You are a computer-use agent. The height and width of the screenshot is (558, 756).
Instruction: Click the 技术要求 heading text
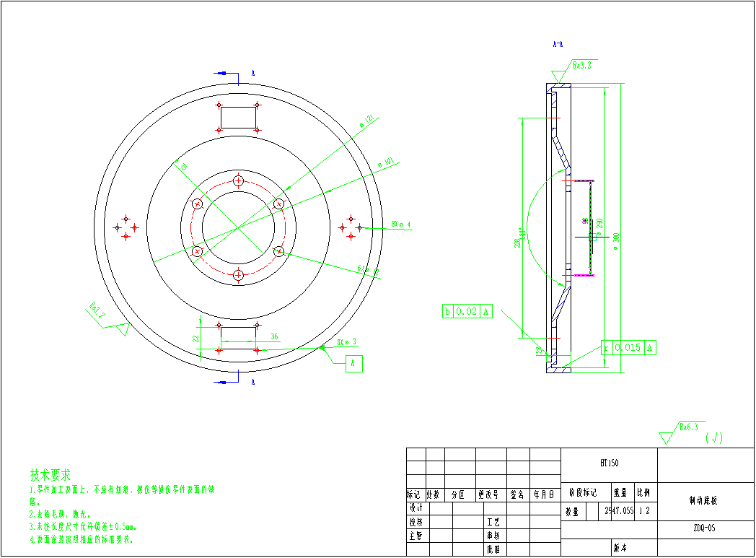point(50,475)
